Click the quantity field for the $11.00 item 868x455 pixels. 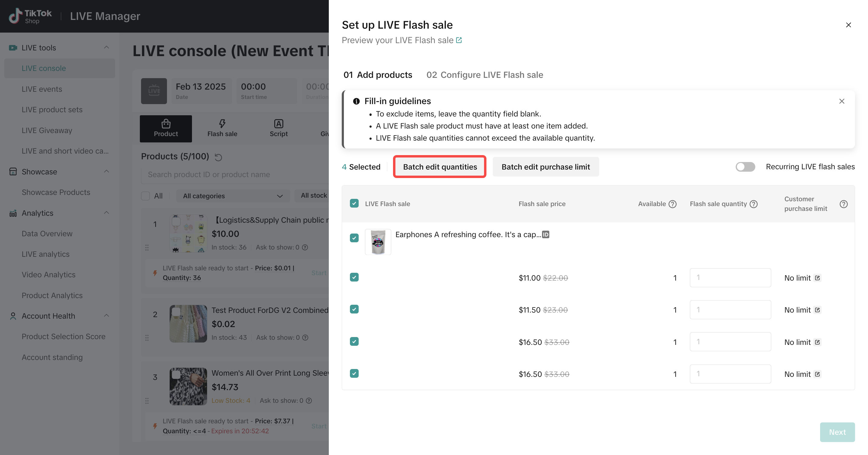730,278
